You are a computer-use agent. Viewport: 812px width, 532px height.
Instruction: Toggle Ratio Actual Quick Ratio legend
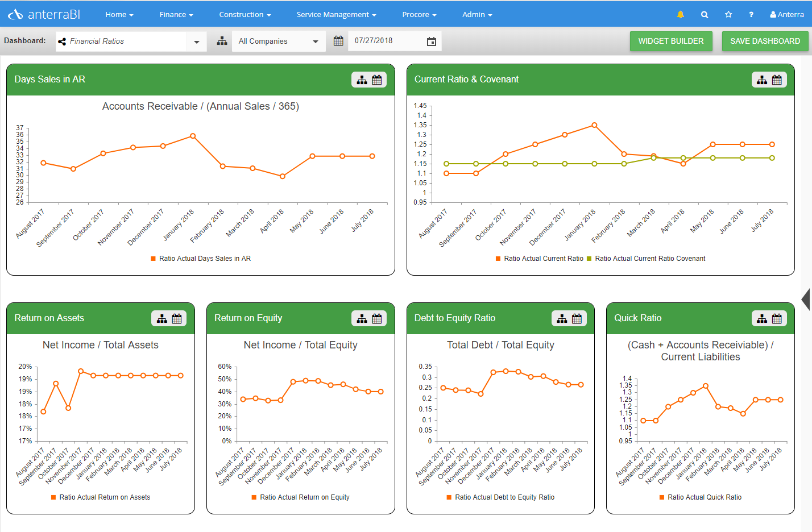click(701, 497)
